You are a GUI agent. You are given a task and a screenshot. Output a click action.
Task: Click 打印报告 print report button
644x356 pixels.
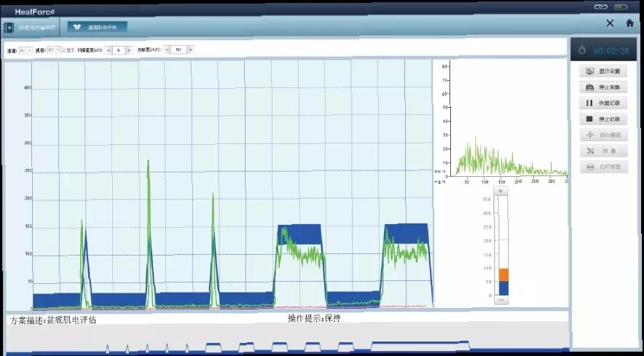tap(603, 167)
